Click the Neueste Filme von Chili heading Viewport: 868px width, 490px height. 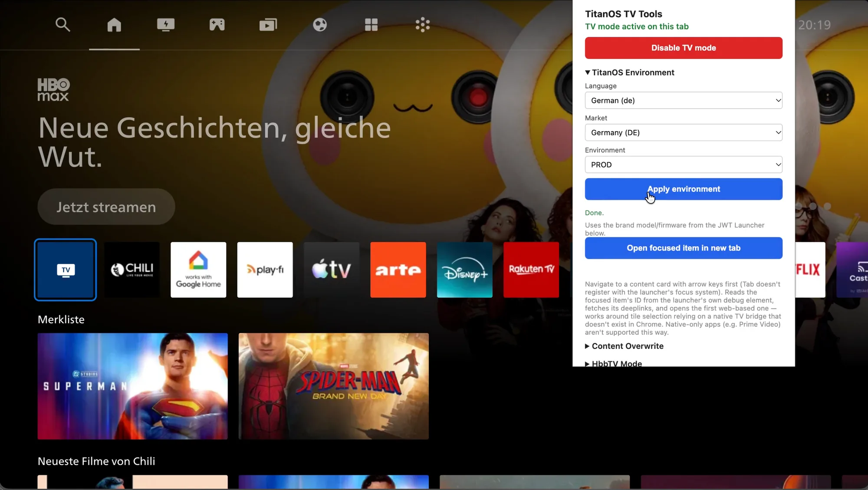[96, 461]
